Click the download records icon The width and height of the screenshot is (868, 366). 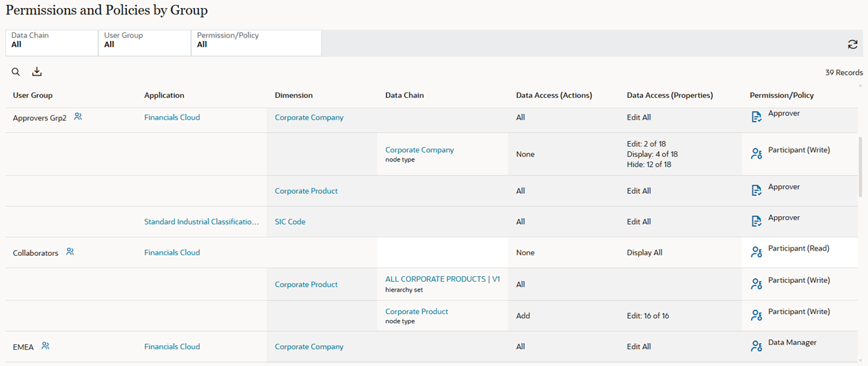click(37, 72)
